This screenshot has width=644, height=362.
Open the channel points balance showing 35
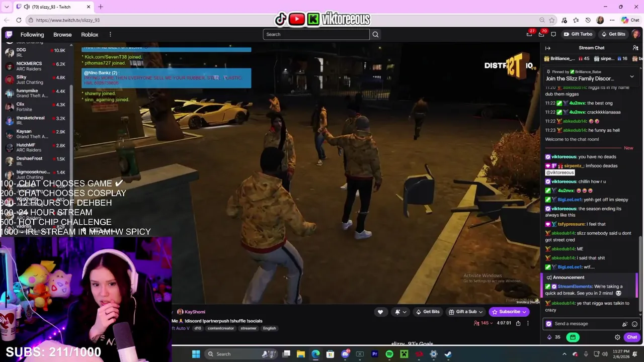[553, 337]
